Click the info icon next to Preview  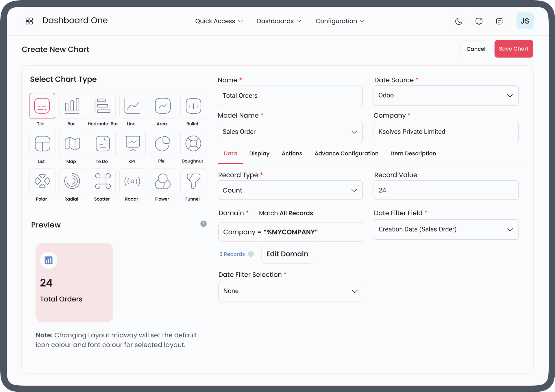(x=203, y=224)
